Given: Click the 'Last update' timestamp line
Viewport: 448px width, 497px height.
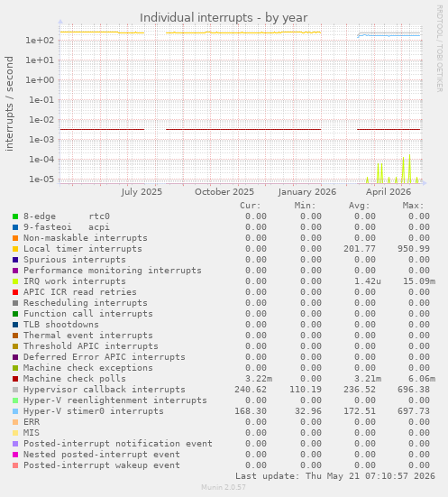Looking at the screenshot, I should click(x=335, y=476).
